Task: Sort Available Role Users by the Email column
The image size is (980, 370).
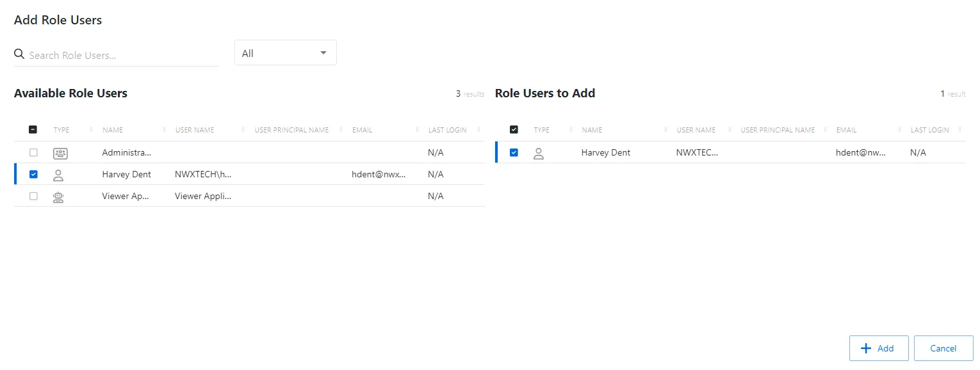Action: click(x=362, y=130)
